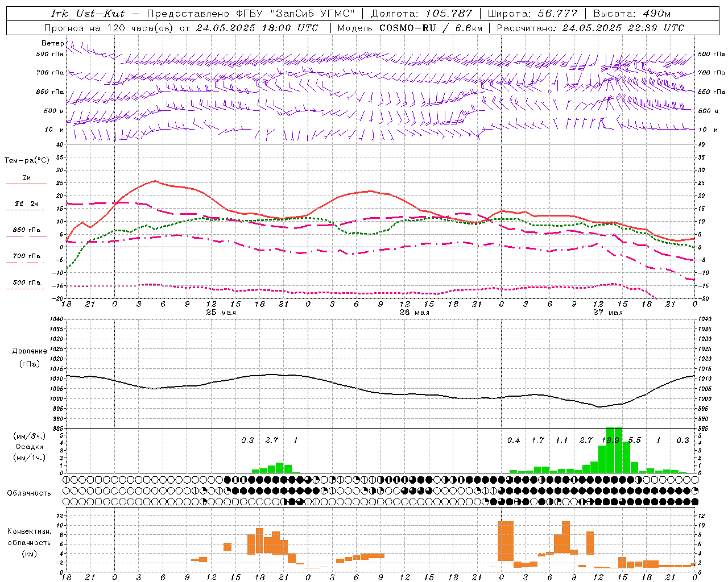Select the 500 м wind level label on left
The height and width of the screenshot is (582, 728).
coord(54,111)
